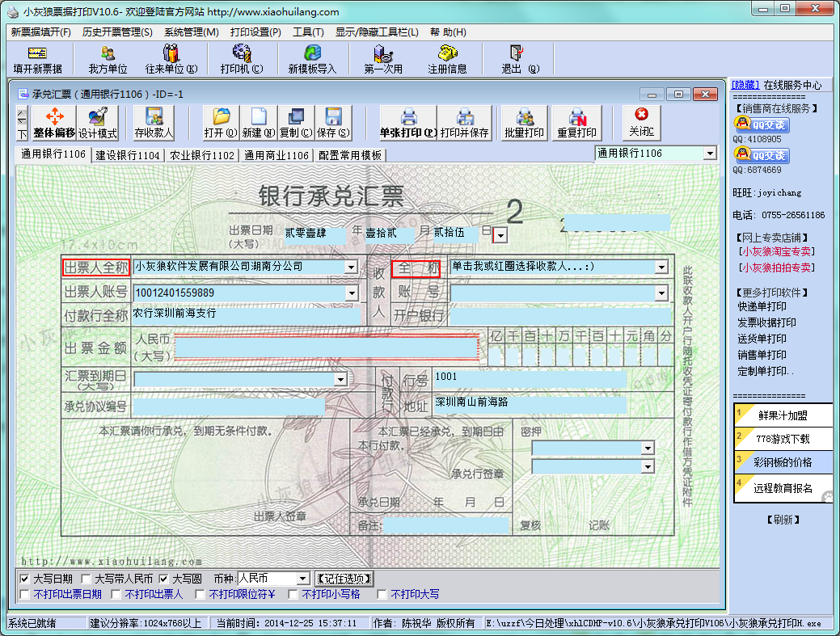Click the 填开新票据 toolbar icon
The height and width of the screenshot is (636, 840).
point(37,60)
